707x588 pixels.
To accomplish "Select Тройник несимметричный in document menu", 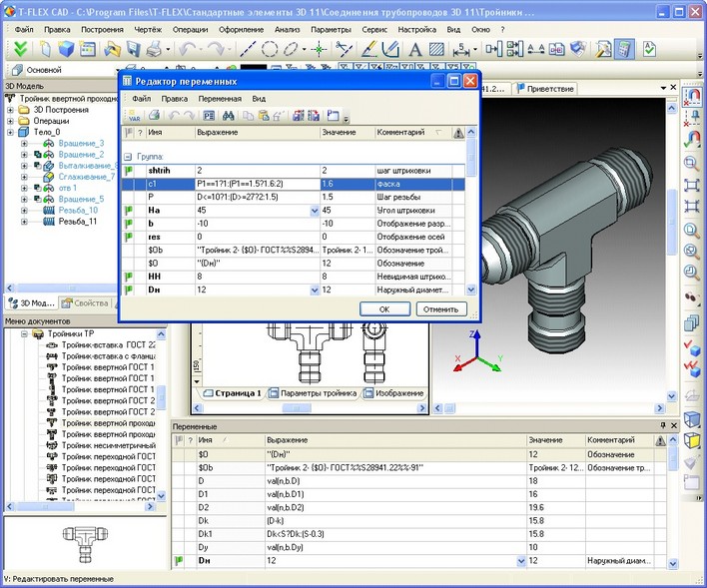I will (108, 445).
